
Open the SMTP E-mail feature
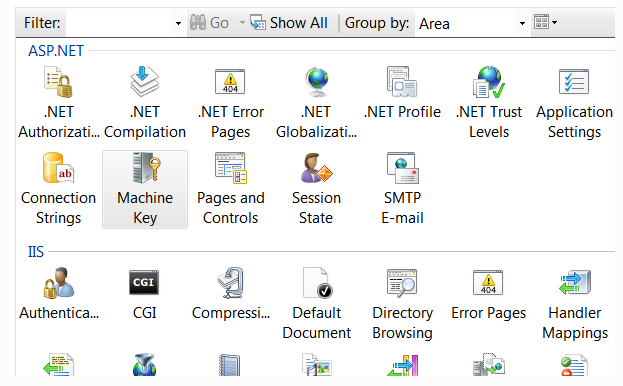click(402, 189)
